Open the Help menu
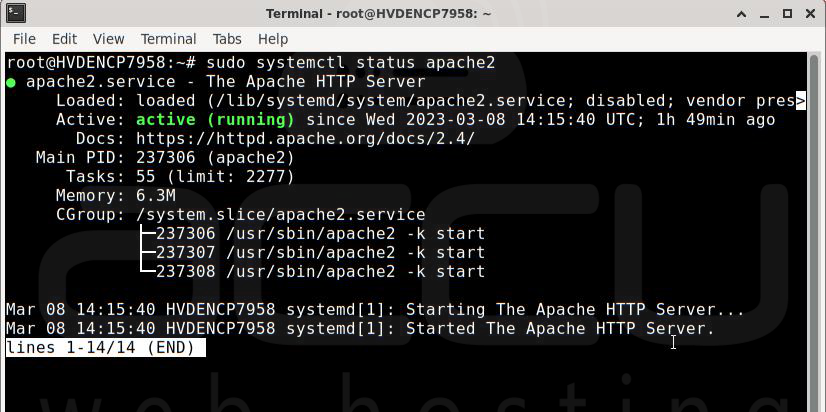This screenshot has width=826, height=412. [x=273, y=39]
